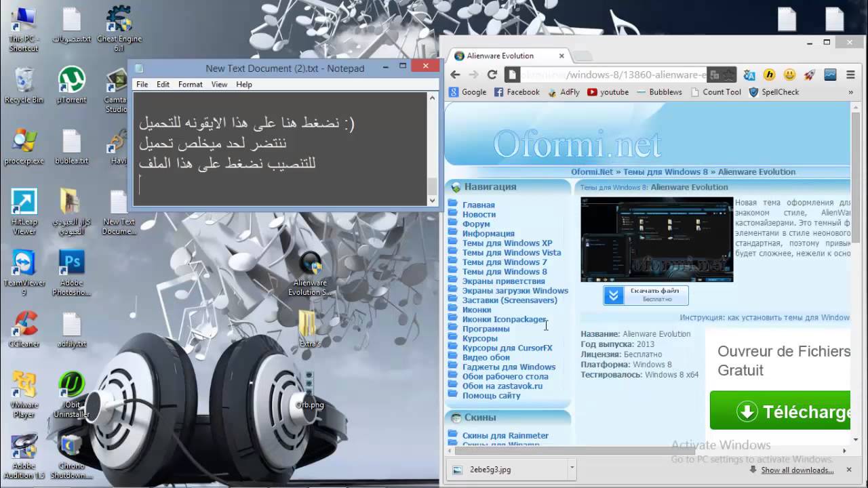Click Notepad's vertical scrollbar down arrow
This screenshot has height=488, width=868.
(x=433, y=200)
